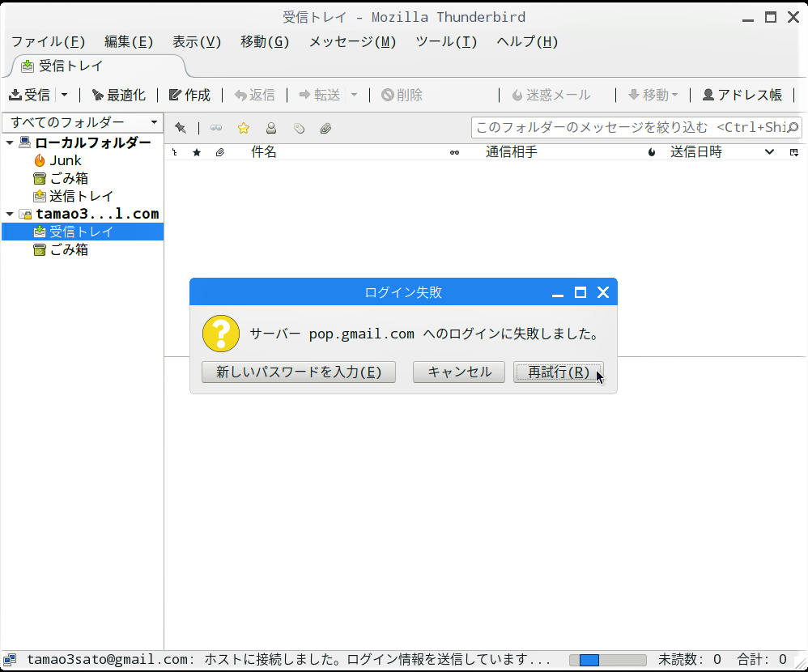Focus the message filter search field

[636, 127]
